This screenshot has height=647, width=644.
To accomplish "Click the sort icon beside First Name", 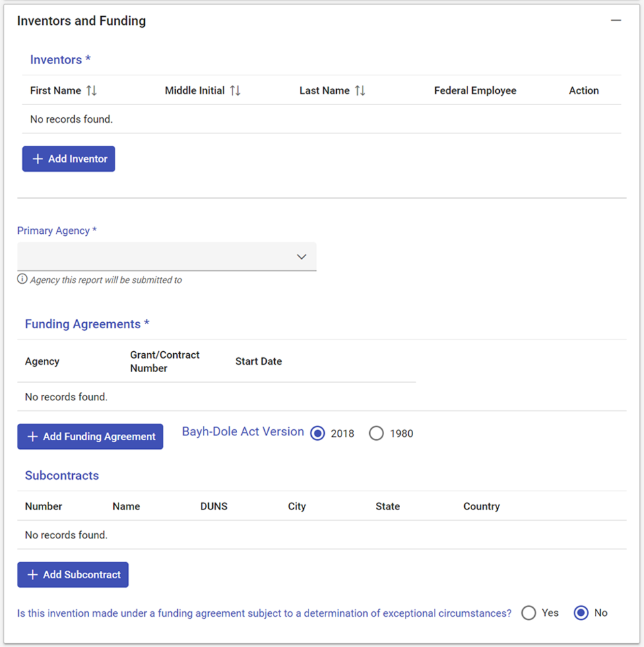I will 92,90.
